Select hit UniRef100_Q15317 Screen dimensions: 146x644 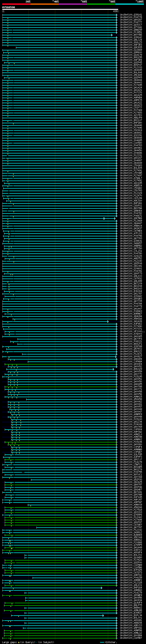[x=131, y=25]
